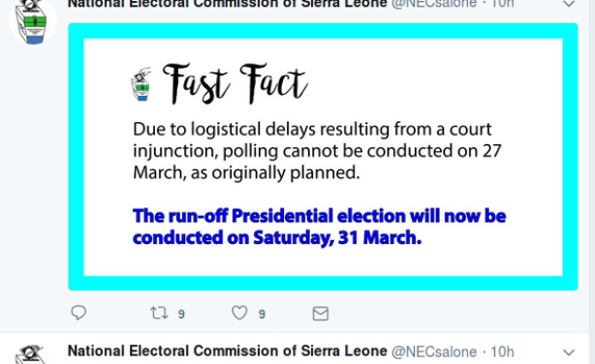Click ballot box logo inside Fast Fact image

[141, 84]
